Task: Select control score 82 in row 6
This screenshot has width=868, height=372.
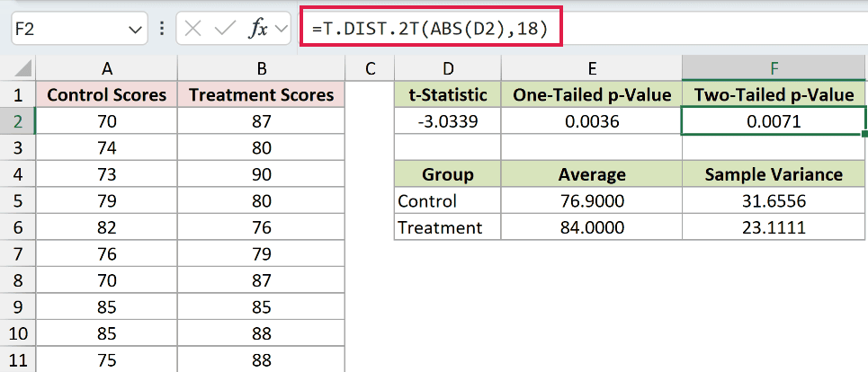Action: (107, 227)
